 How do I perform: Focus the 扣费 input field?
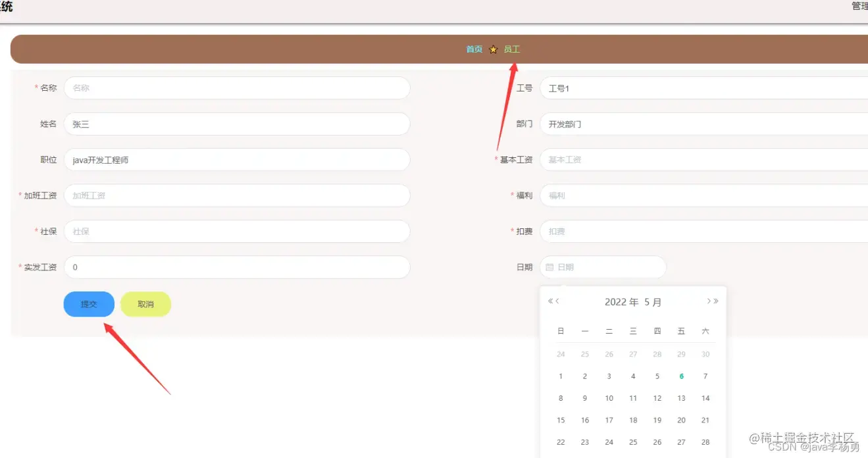pos(703,231)
